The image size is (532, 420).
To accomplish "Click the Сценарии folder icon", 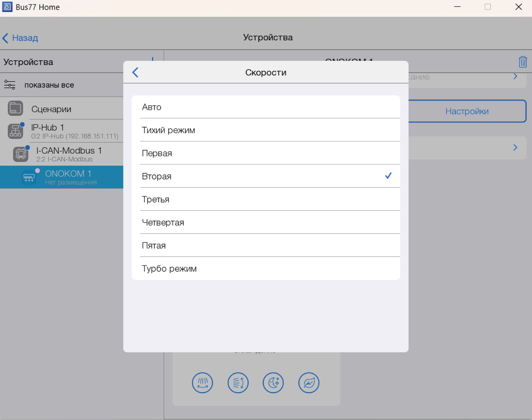I will tap(15, 108).
